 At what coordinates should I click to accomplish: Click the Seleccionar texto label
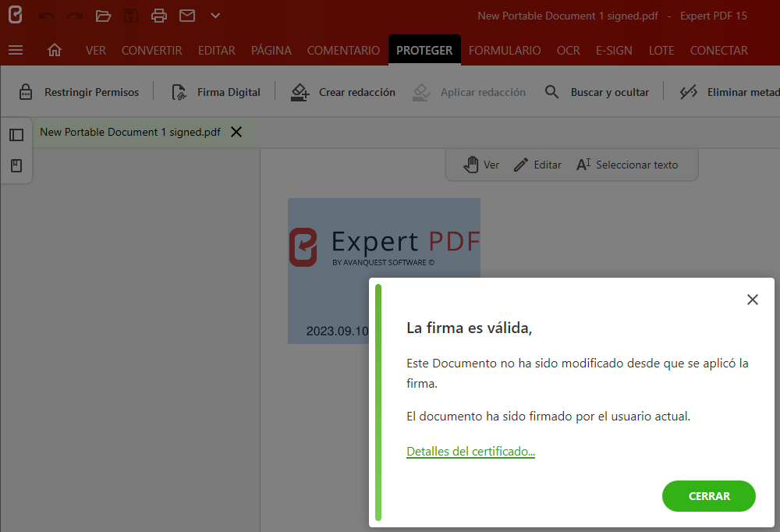[x=636, y=165]
